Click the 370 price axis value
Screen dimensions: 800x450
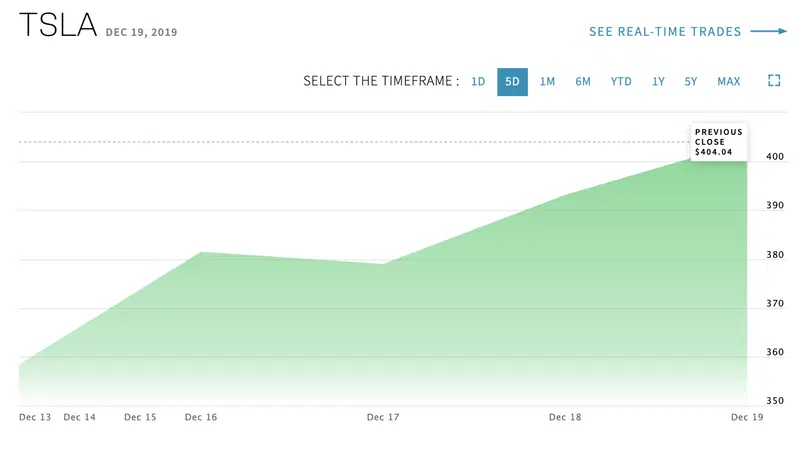coord(775,303)
